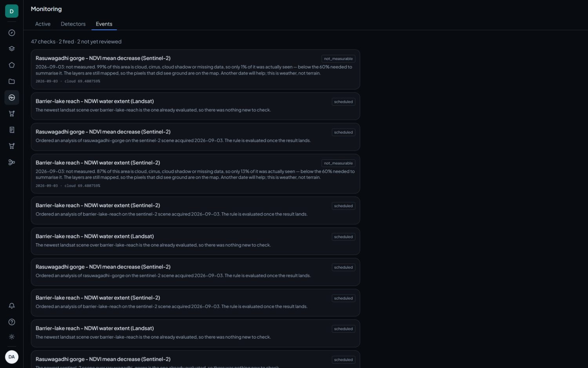Click cloud 69.480759% line under the 87% cloud event
This screenshot has height=368, width=588.
point(68,186)
